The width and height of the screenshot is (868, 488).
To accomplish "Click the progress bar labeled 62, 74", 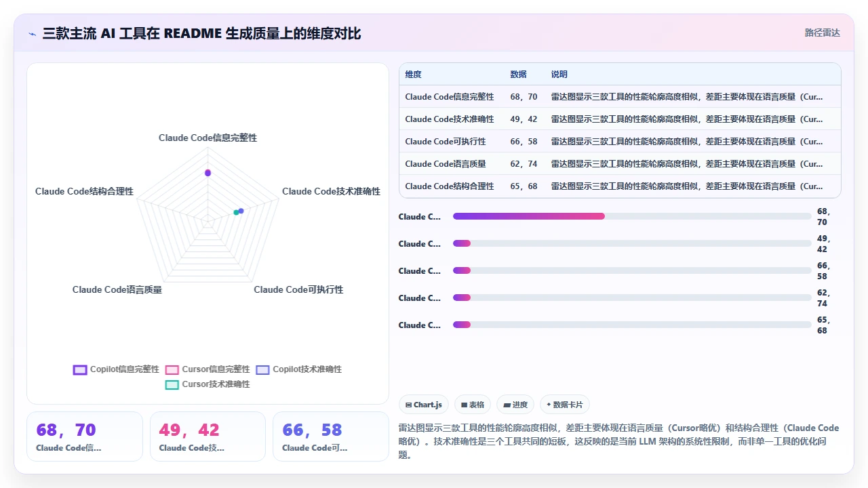I will pos(632,298).
